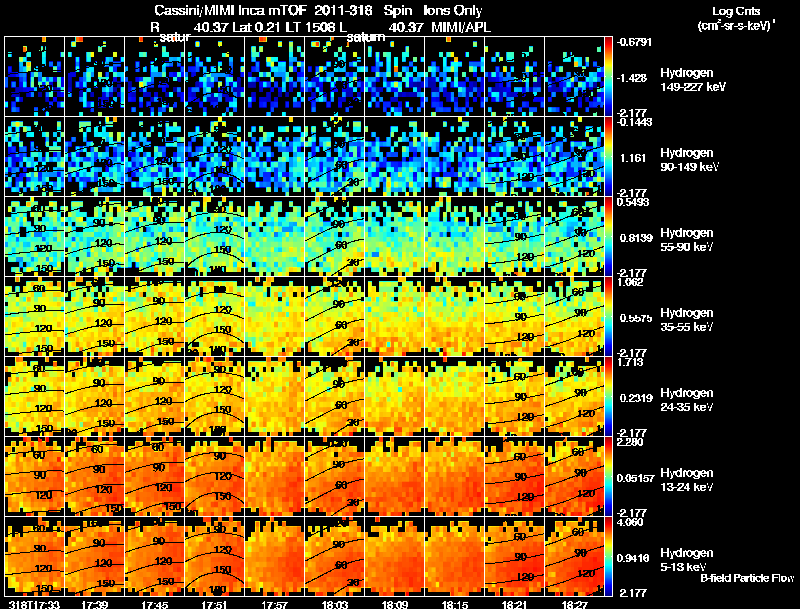Open the 17:51 panel in the 35-55 keV row
The height and width of the screenshot is (609, 800).
215,316
